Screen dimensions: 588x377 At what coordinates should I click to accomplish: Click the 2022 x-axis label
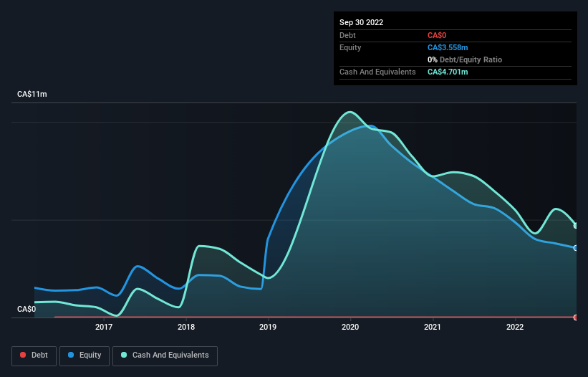tap(515, 327)
